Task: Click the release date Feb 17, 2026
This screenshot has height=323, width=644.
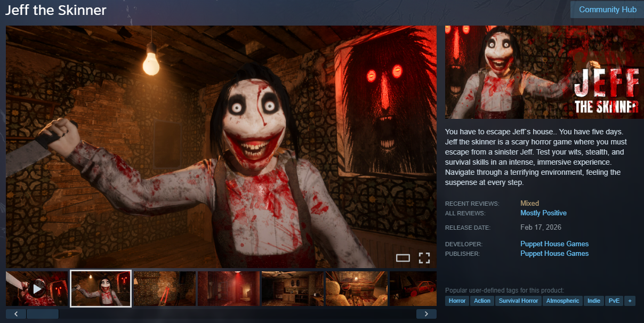Action: (x=541, y=227)
